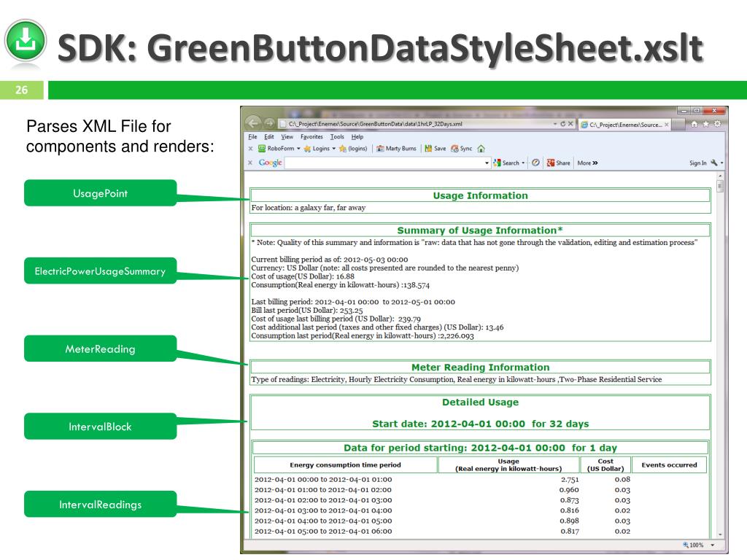Open the Edit menu
This screenshot has width=747, height=560.
click(x=269, y=136)
